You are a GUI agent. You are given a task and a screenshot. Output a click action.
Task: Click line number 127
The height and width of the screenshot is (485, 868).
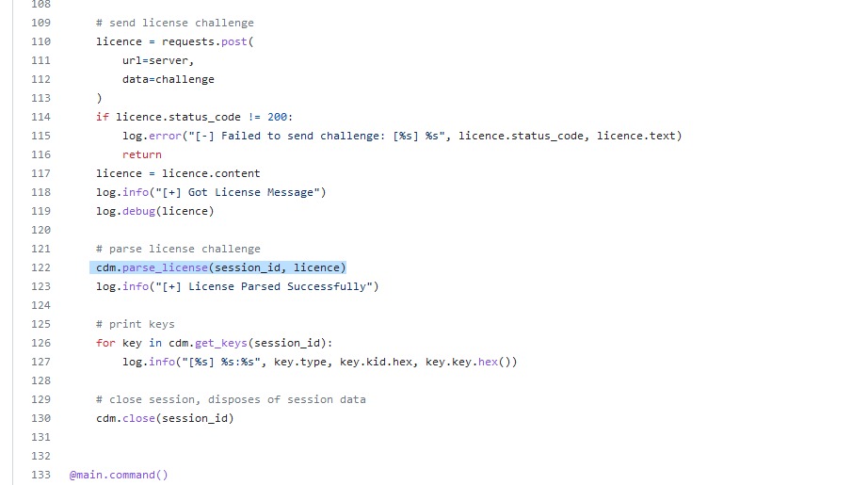click(42, 362)
